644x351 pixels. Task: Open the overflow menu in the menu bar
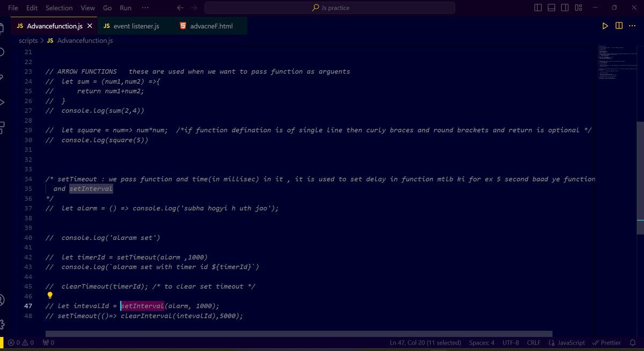tap(145, 8)
